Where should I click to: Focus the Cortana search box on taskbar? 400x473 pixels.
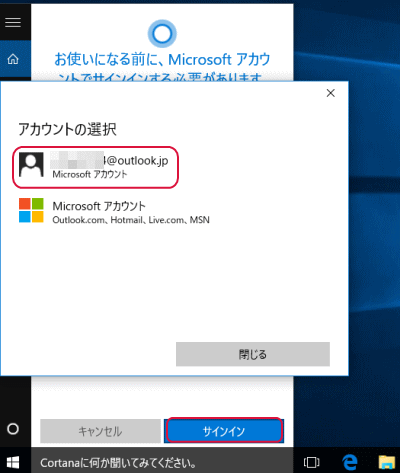click(x=162, y=463)
